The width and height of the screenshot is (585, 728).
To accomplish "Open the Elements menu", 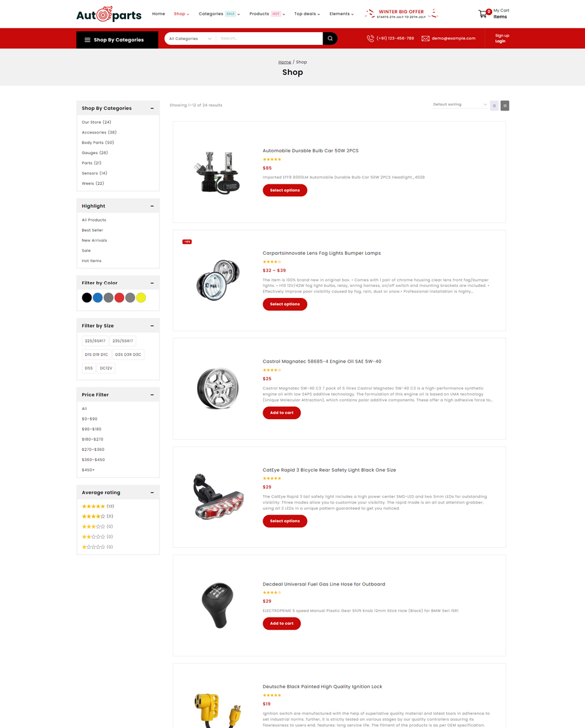I will coord(341,13).
